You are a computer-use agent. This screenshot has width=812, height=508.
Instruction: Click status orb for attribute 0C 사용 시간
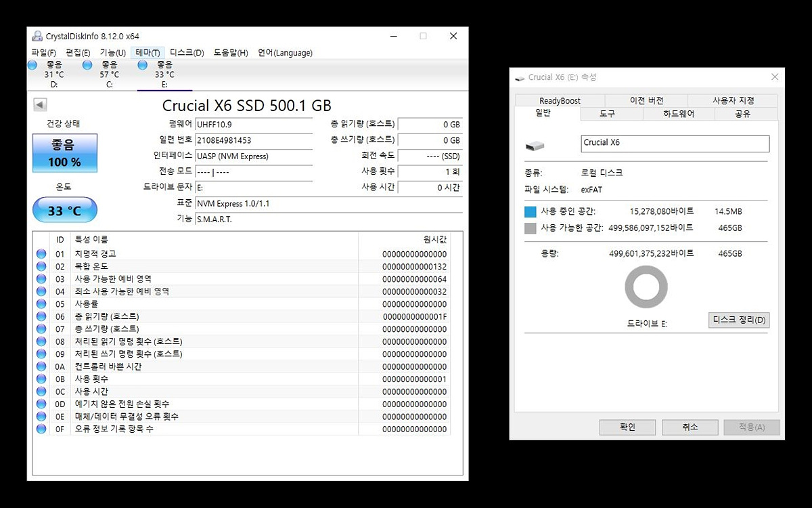pos(41,391)
